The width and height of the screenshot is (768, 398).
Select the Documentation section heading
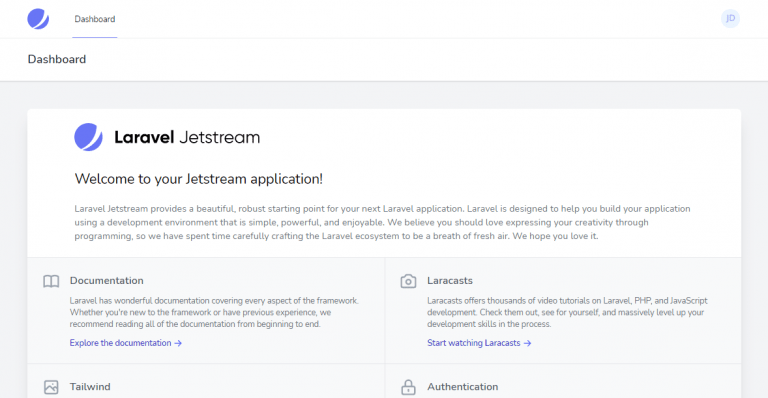click(x=106, y=281)
